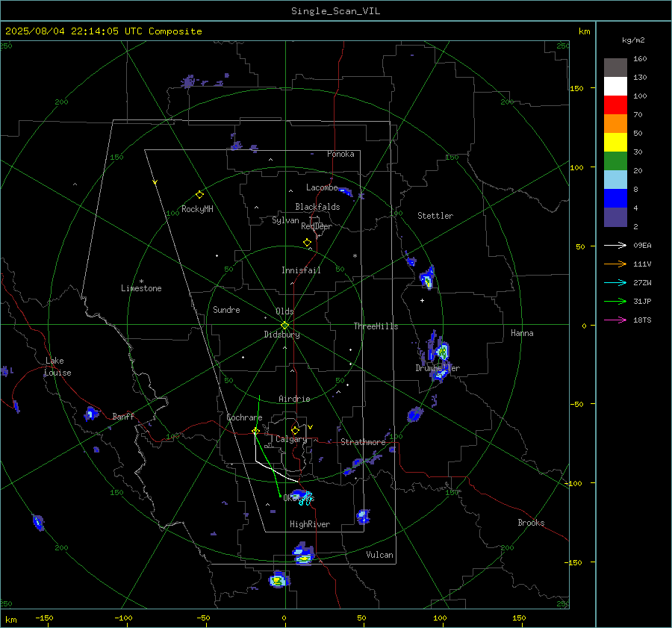Click the Blackfalds map label
The image size is (672, 628).
pyautogui.click(x=317, y=207)
